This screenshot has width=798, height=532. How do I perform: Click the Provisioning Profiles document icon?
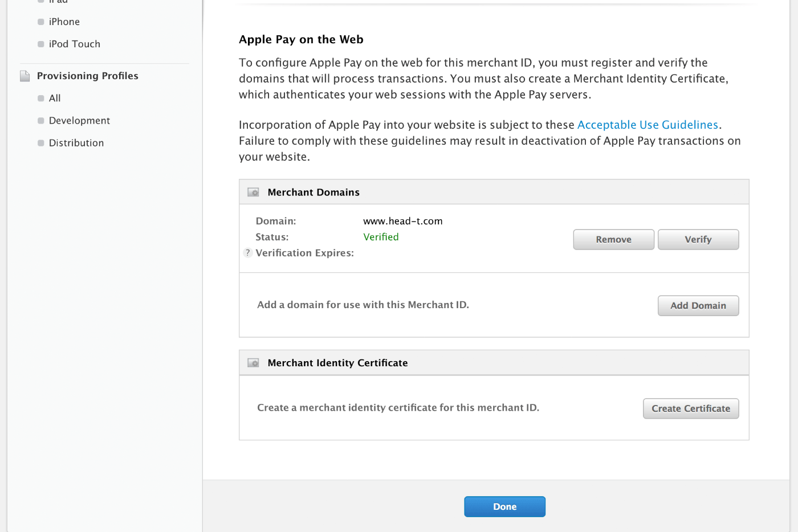(25, 76)
